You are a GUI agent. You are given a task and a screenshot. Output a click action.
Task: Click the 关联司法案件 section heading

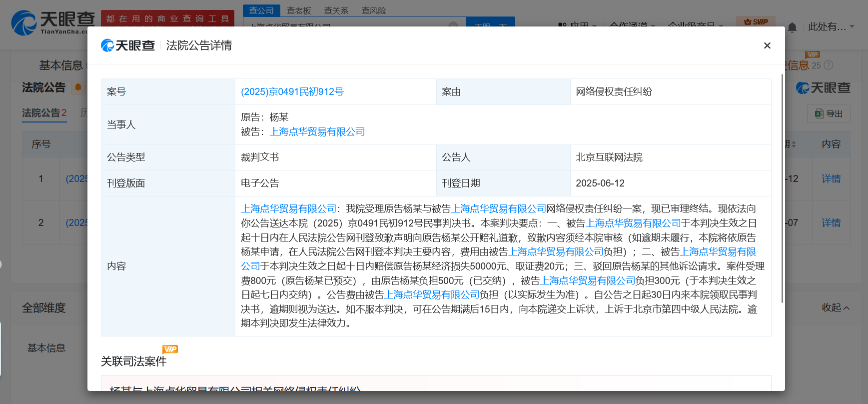(x=133, y=361)
